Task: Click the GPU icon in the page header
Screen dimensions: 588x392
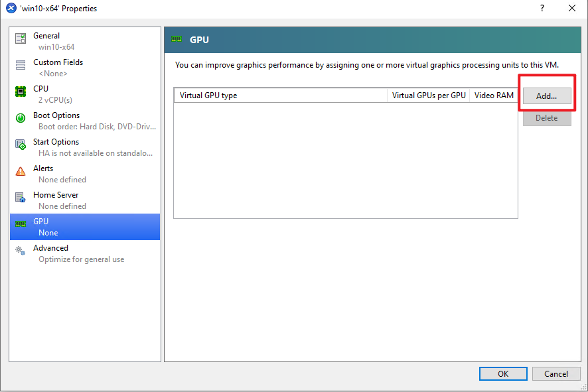Action: [x=177, y=39]
